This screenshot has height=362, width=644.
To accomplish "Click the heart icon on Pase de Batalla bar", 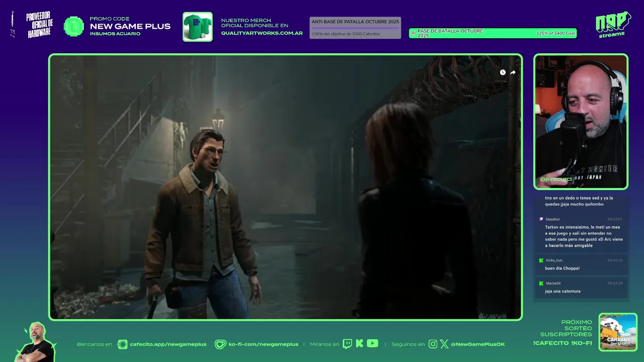I will pos(413,34).
